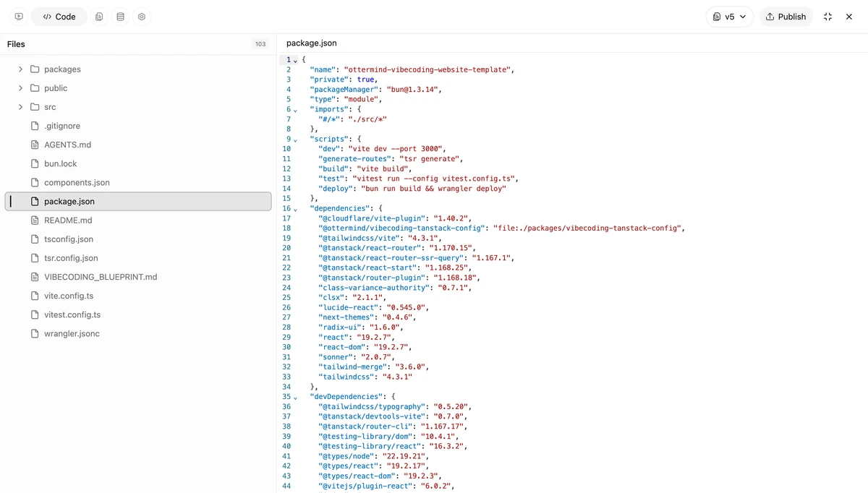Fold the scripts block at line 9
This screenshot has width=868, height=493.
[295, 140]
